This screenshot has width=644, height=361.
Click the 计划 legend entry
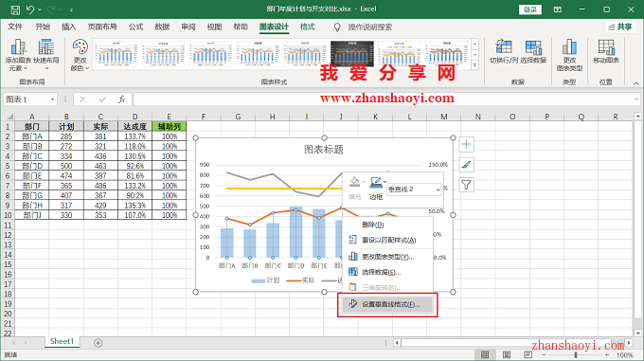(265, 280)
